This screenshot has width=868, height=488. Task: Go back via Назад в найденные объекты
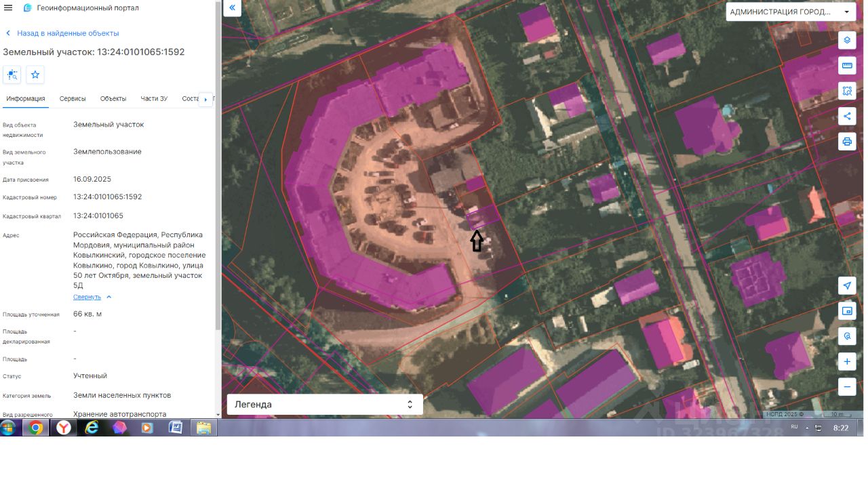pyautogui.click(x=68, y=33)
